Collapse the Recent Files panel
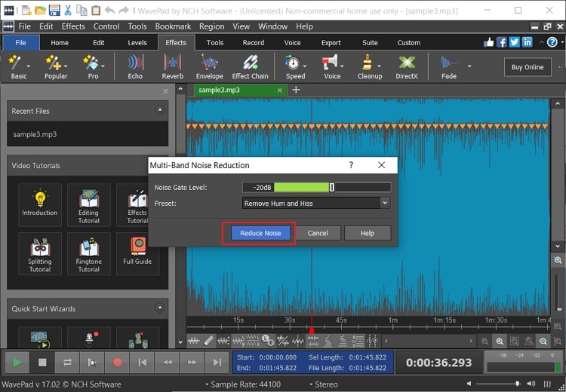The width and height of the screenshot is (566, 392). tap(159, 109)
